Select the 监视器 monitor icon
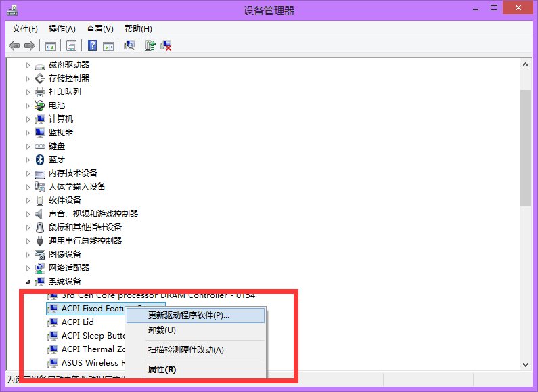This screenshot has height=392, width=538. click(40, 133)
